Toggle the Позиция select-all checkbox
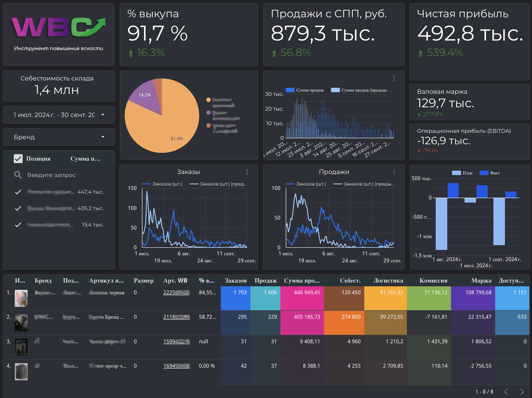 [18, 159]
